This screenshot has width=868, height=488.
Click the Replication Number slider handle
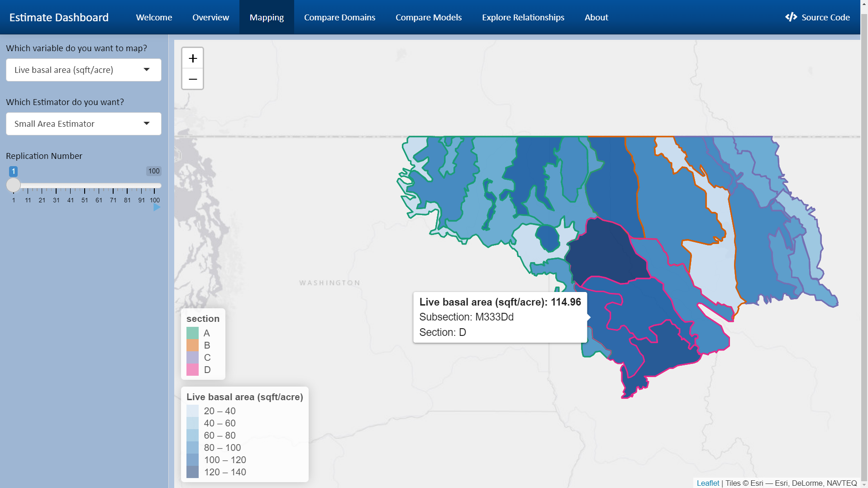[x=14, y=185]
